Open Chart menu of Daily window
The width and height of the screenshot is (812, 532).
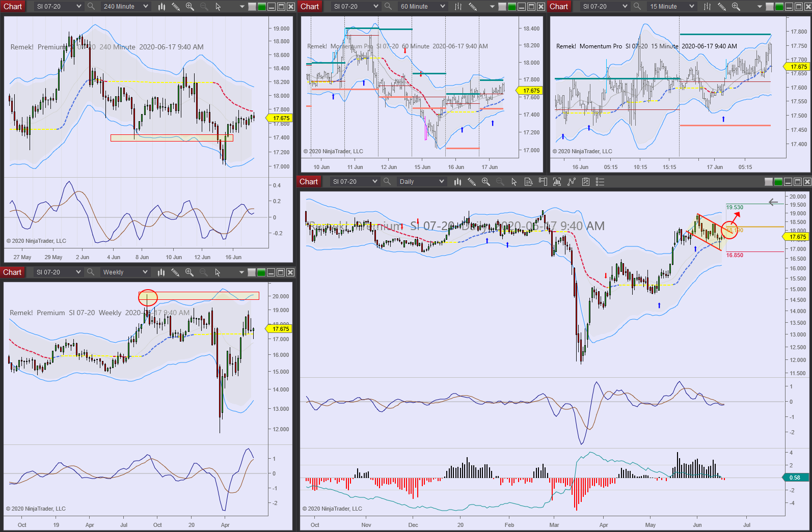pos(309,182)
